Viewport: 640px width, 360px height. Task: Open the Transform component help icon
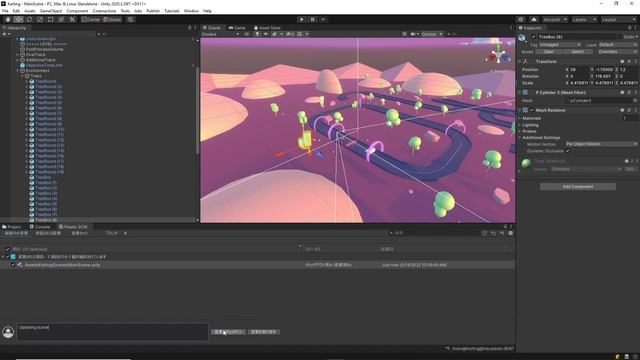point(622,61)
